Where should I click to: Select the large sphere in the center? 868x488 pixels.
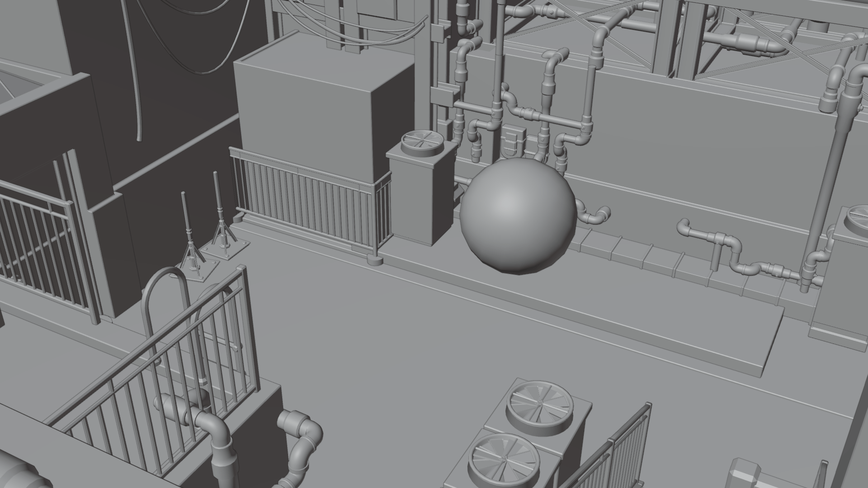click(x=518, y=215)
